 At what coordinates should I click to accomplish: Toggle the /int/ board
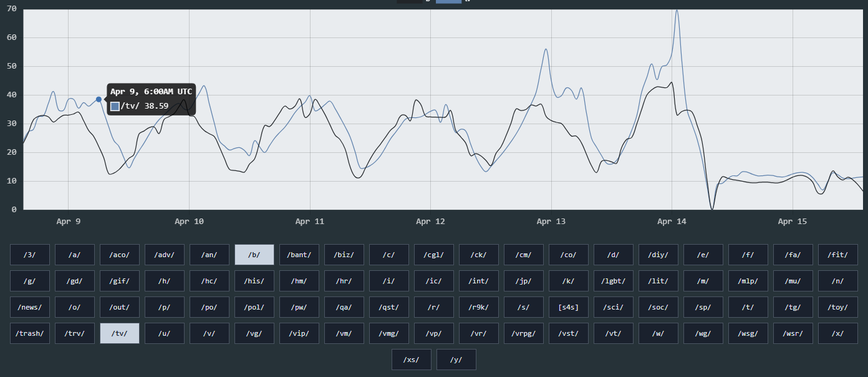tap(479, 281)
